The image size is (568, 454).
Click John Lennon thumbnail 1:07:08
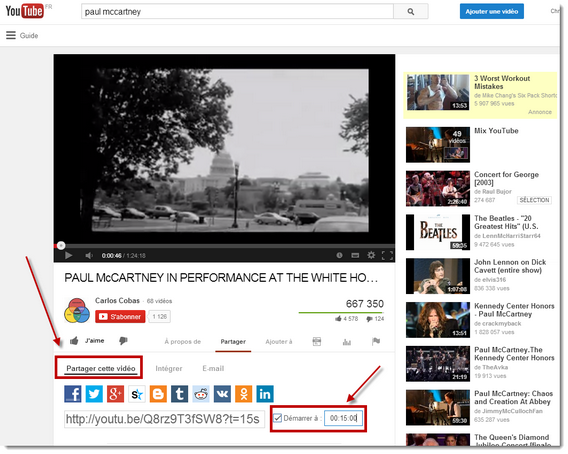pyautogui.click(x=438, y=276)
